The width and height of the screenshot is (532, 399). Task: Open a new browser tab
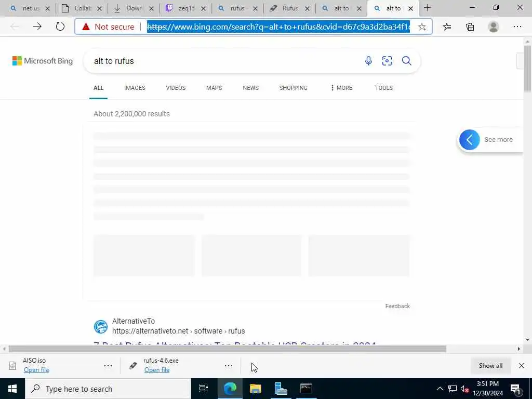point(427,7)
